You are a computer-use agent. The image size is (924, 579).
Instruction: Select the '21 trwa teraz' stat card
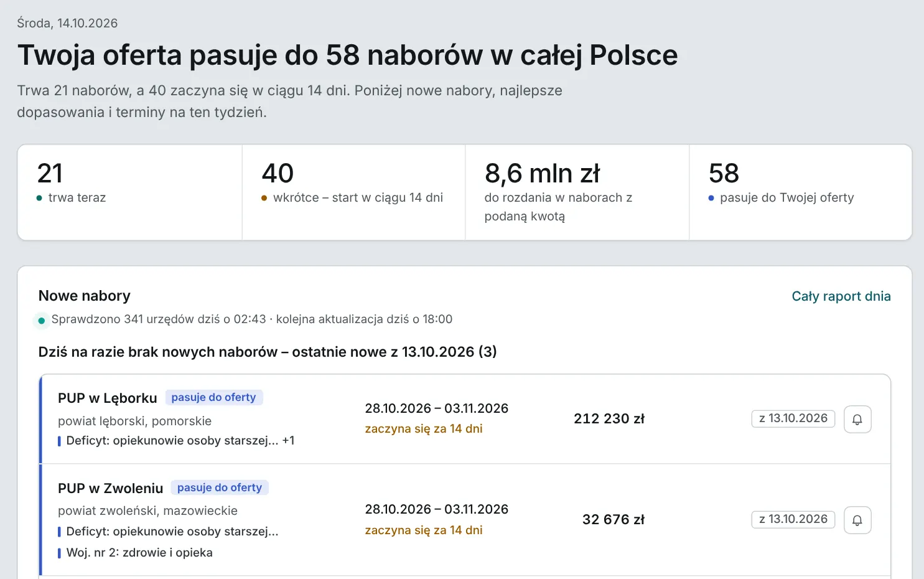(x=130, y=192)
